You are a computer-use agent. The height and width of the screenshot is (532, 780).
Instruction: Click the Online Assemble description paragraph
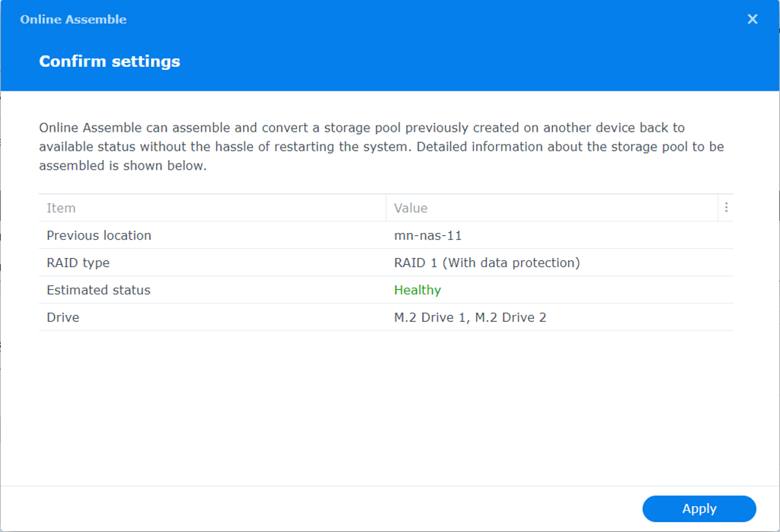(381, 146)
